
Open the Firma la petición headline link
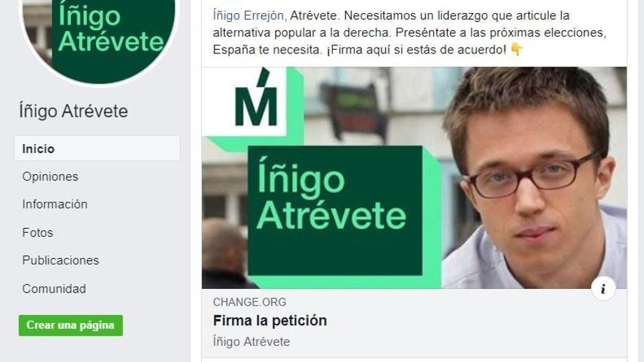click(x=270, y=320)
